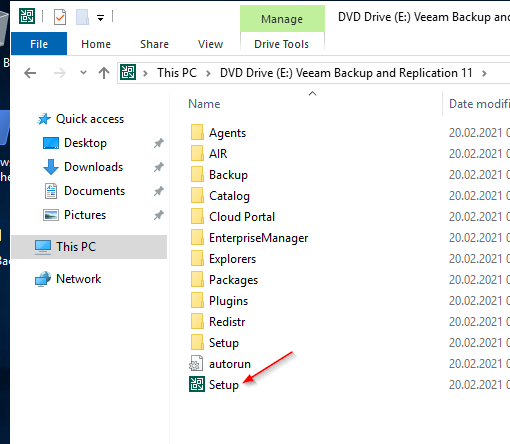Click the pin icon beside Pictures
Screen dimensions: 510x444
click(159, 215)
